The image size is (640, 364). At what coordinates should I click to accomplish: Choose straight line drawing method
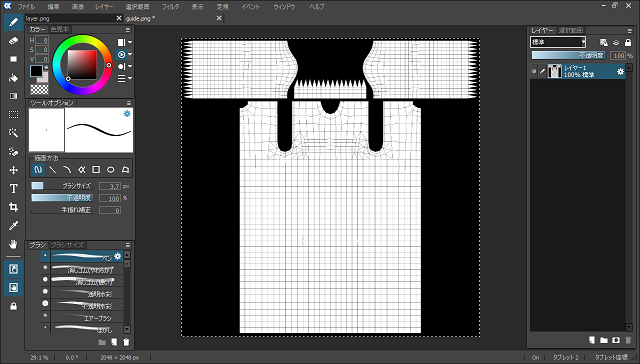[x=53, y=169]
